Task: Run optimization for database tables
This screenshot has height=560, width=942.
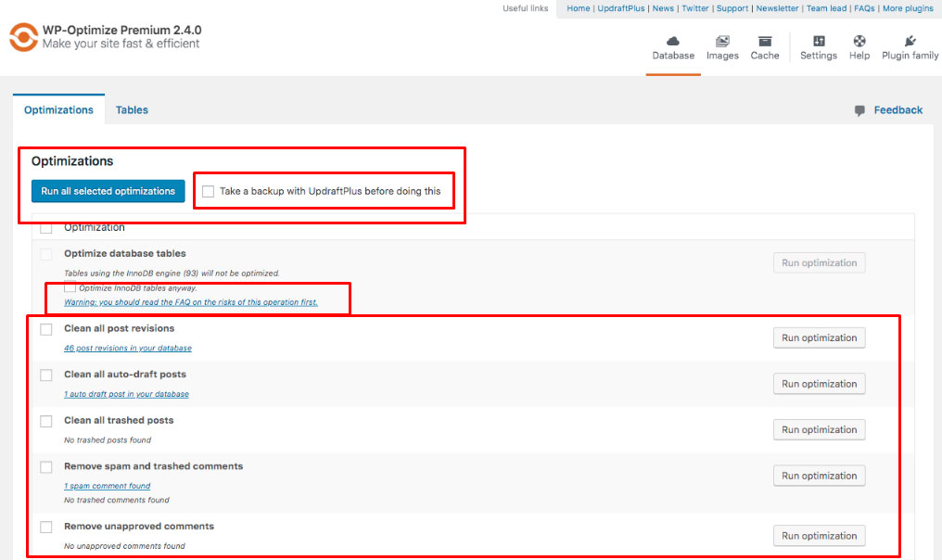Action: 819,262
